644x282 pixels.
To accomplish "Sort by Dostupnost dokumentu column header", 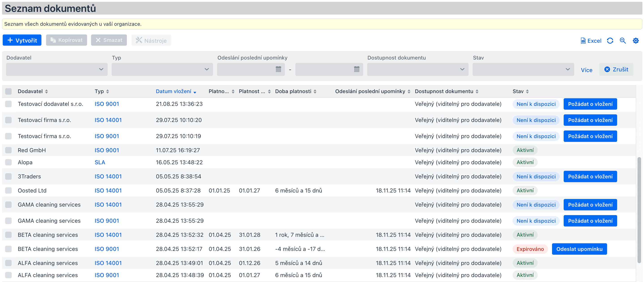I will click(446, 92).
